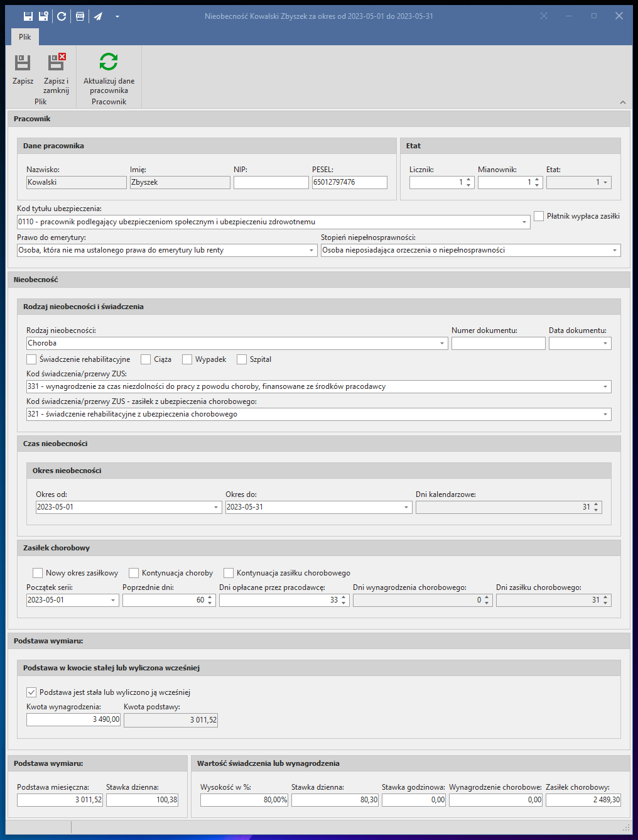Open the Plik ribbon tab
The image size is (638, 840).
coord(25,37)
